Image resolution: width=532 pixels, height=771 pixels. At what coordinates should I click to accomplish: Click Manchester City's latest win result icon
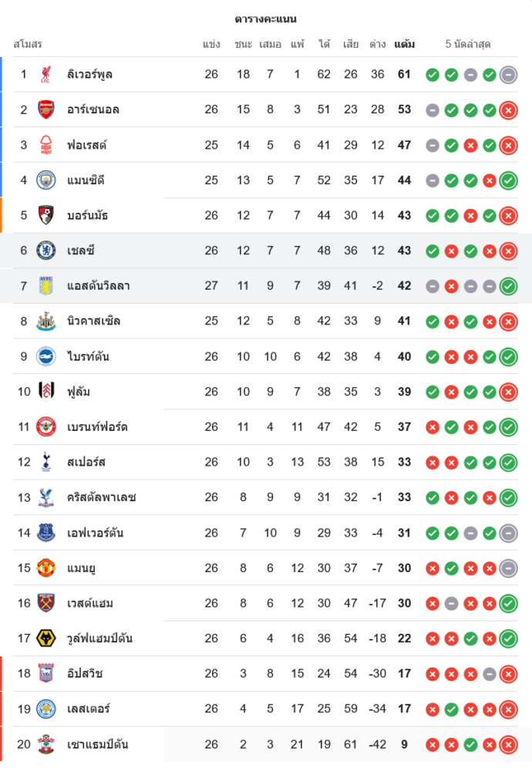508,180
